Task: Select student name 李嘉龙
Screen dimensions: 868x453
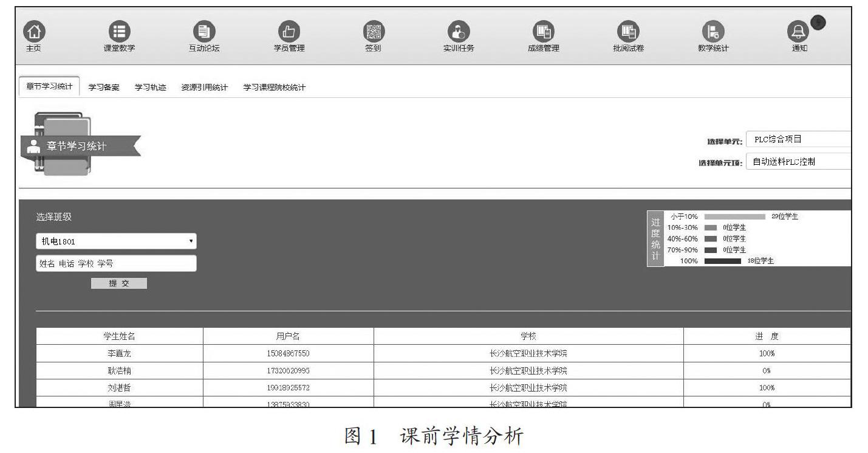Action: coord(119,353)
